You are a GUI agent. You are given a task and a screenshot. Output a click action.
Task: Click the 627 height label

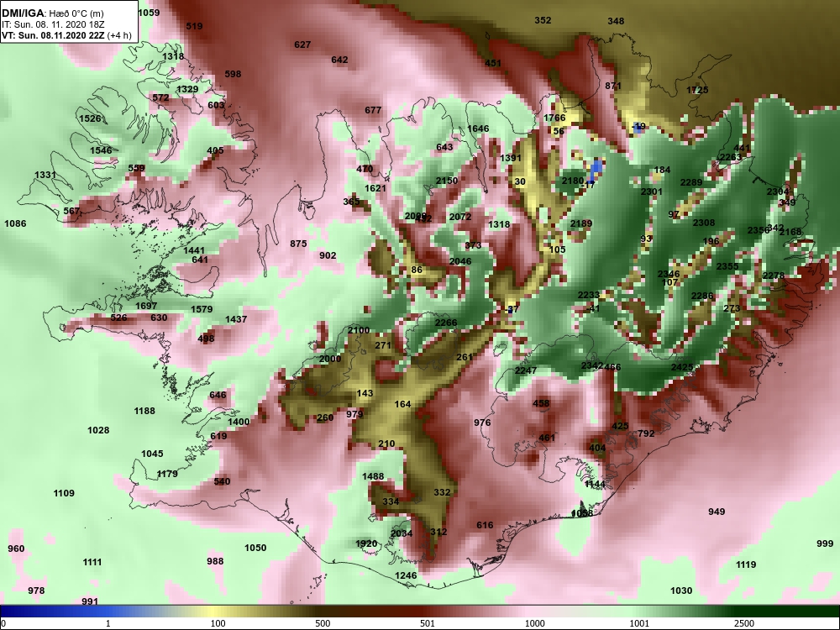click(x=302, y=45)
